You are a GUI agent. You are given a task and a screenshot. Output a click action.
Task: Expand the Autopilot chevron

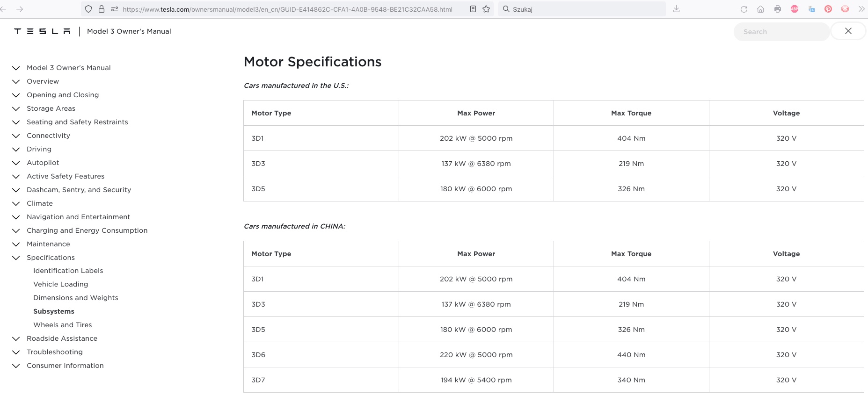[16, 163]
